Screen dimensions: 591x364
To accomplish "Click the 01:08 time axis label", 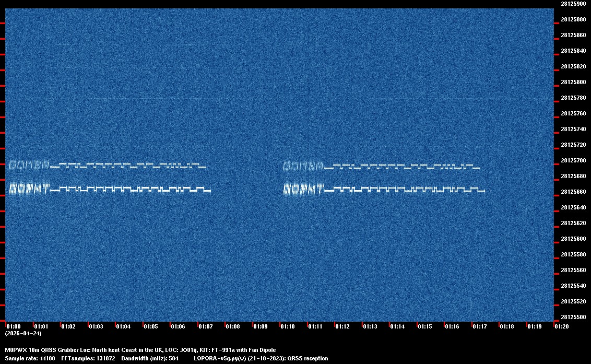I will (233, 326).
